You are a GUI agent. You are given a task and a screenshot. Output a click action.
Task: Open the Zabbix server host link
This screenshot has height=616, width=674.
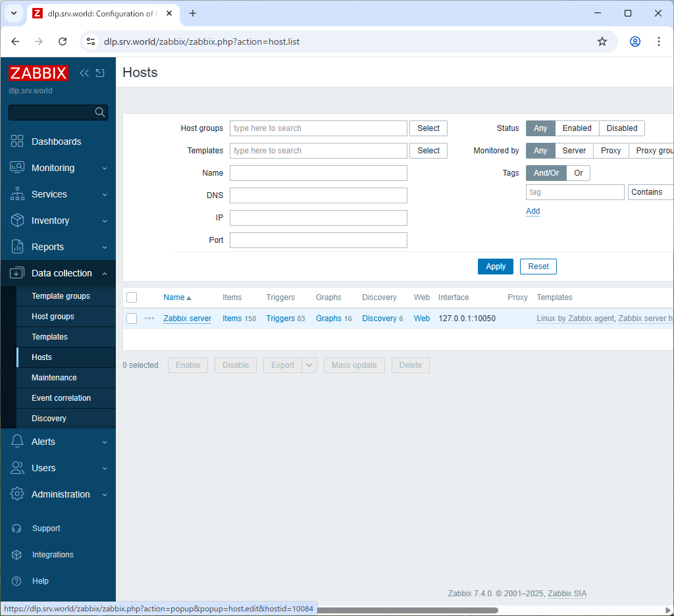coord(186,318)
